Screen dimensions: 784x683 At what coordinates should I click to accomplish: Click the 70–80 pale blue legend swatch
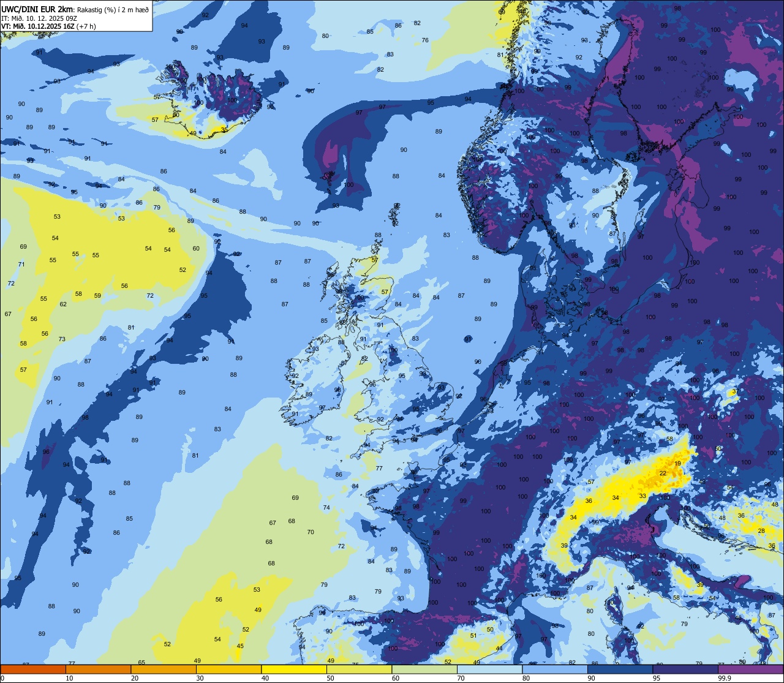(489, 669)
